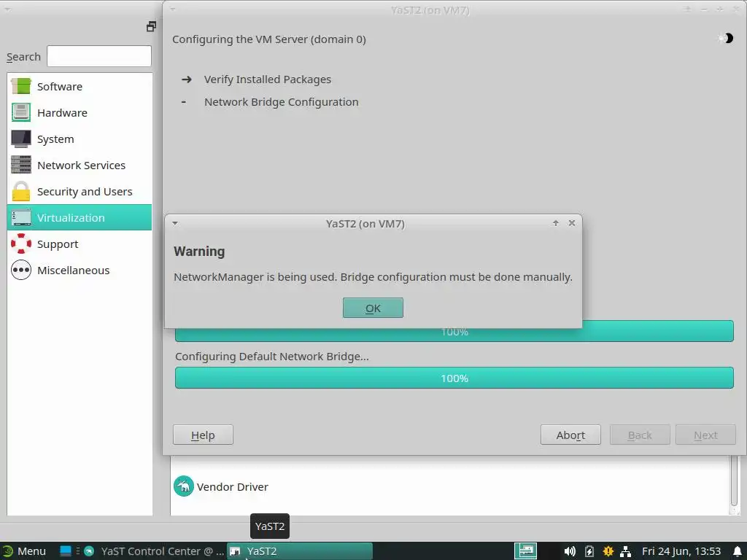Click the restore window icon above search

tap(151, 27)
